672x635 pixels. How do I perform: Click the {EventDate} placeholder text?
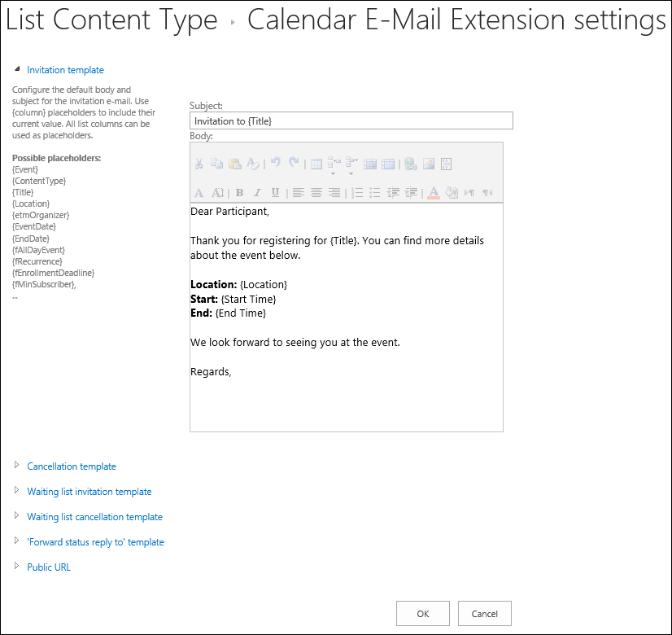[34, 227]
